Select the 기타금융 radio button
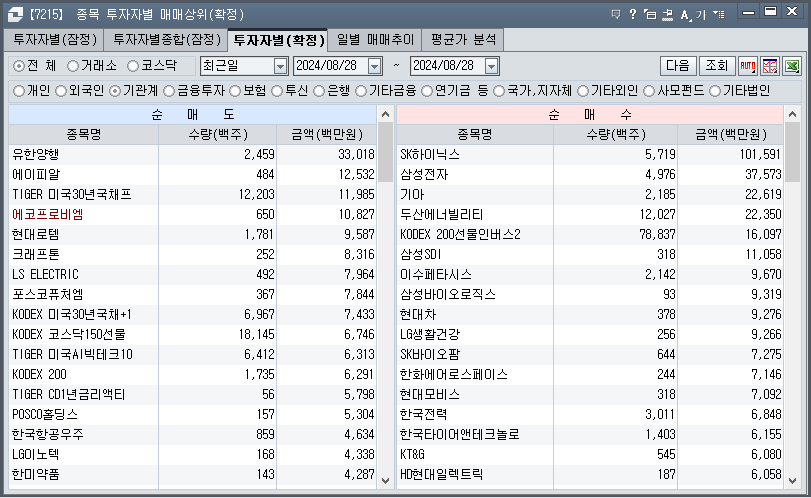811x498 pixels. point(361,91)
